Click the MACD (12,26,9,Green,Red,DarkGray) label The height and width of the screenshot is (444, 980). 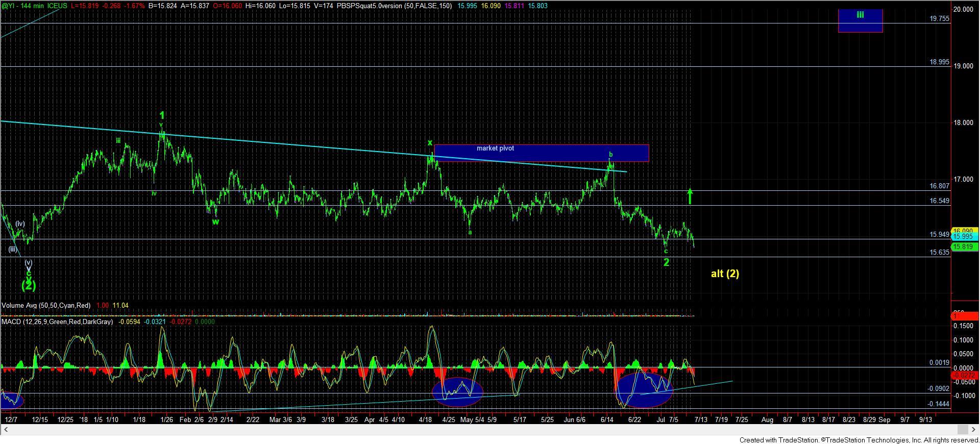(x=57, y=322)
